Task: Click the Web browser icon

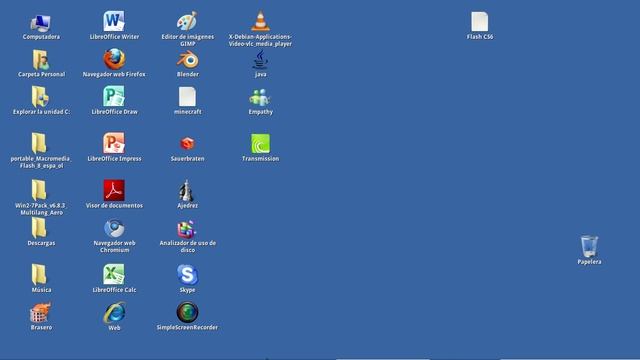Action: click(x=114, y=313)
